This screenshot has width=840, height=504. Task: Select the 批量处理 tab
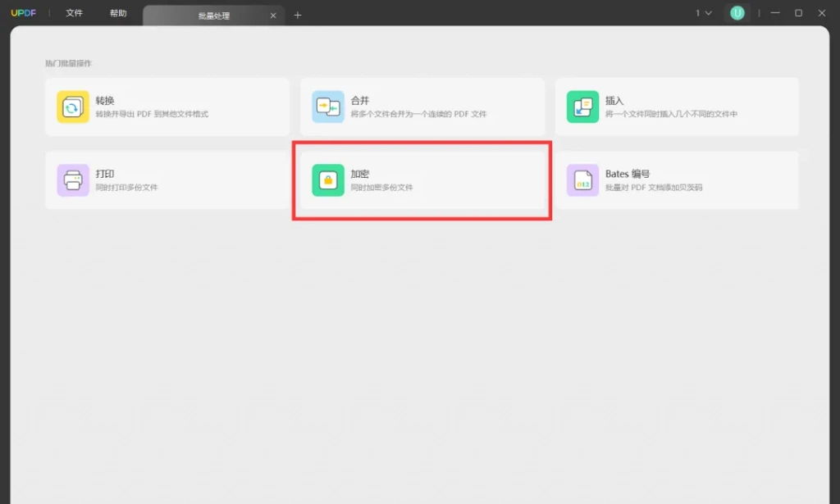click(x=214, y=16)
